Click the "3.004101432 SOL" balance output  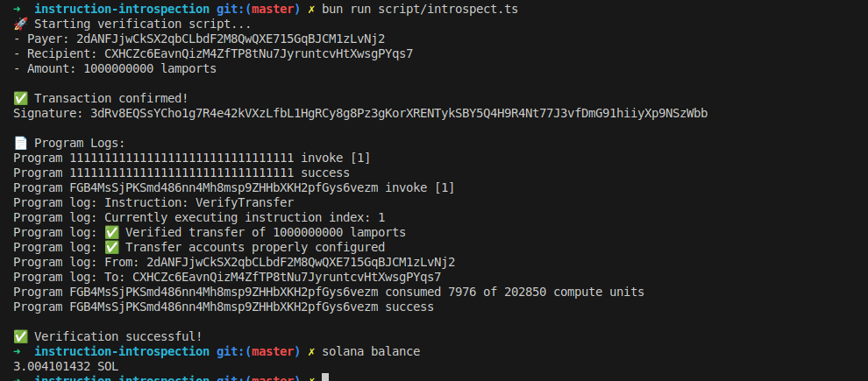coord(66,366)
